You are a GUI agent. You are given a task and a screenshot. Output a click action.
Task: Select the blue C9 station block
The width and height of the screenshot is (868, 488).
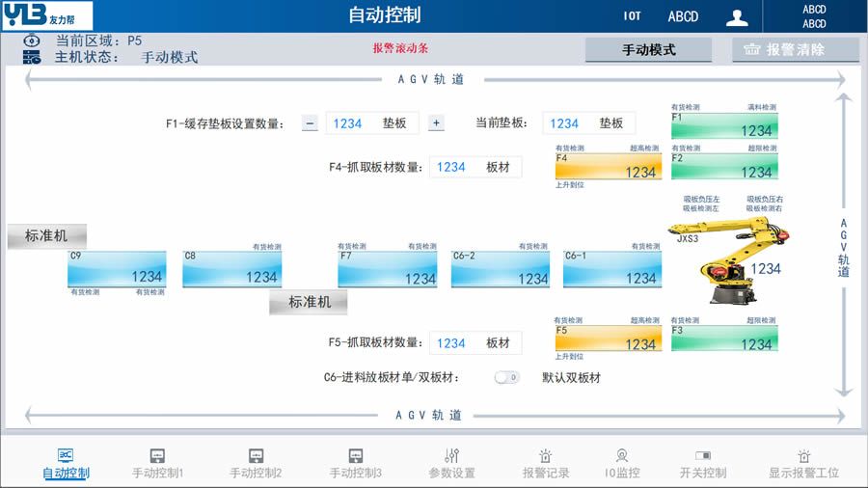(x=117, y=269)
